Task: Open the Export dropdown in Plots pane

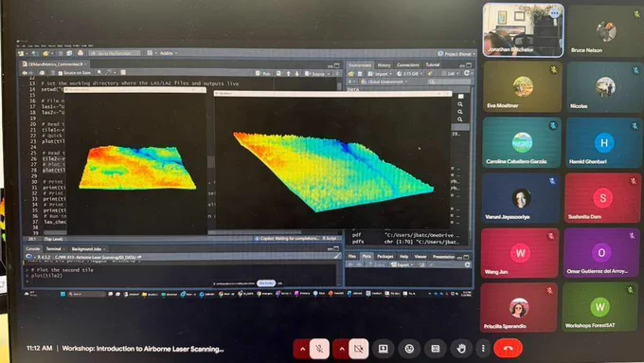Action: (402, 264)
